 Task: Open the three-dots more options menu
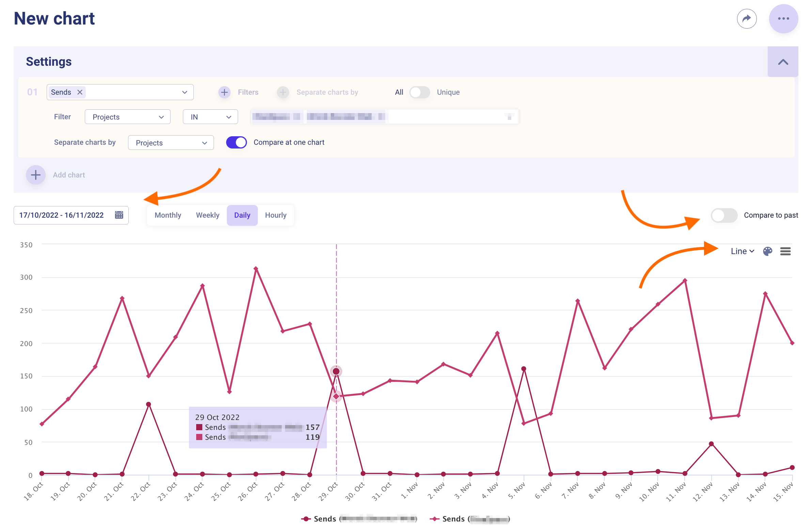(783, 19)
